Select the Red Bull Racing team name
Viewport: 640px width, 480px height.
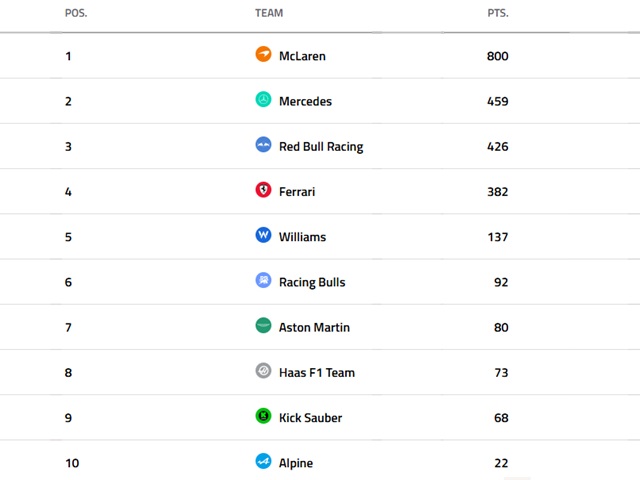(321, 146)
